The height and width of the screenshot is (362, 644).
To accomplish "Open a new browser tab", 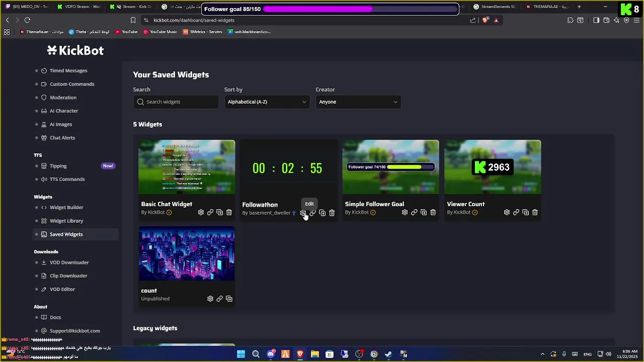I will [579, 7].
